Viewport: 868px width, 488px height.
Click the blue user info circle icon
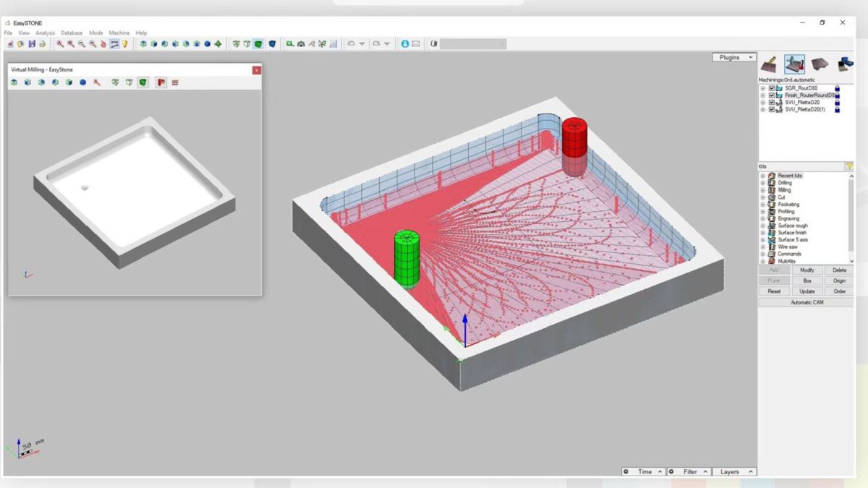pyautogui.click(x=405, y=44)
